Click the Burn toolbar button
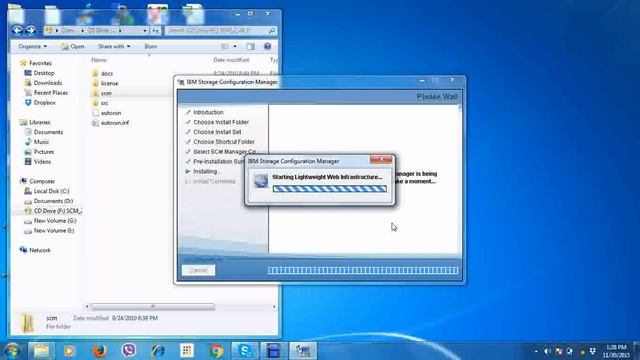Screen dimensions: 640x360 (151, 47)
